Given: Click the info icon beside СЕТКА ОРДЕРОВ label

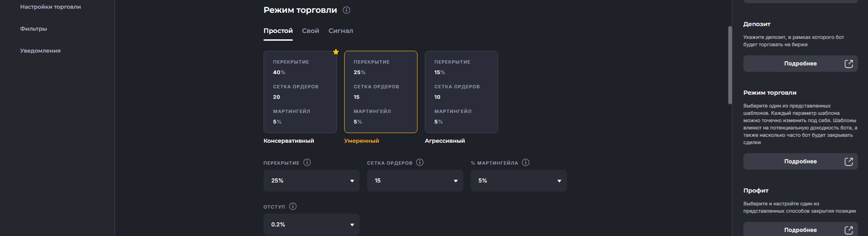Looking at the screenshot, I should (x=420, y=162).
